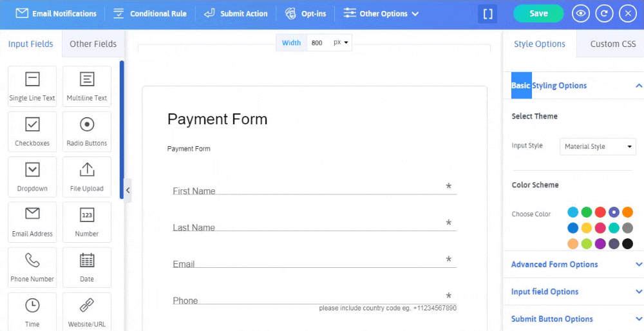Add a Single Line Text field
644x331 pixels.
click(x=32, y=86)
